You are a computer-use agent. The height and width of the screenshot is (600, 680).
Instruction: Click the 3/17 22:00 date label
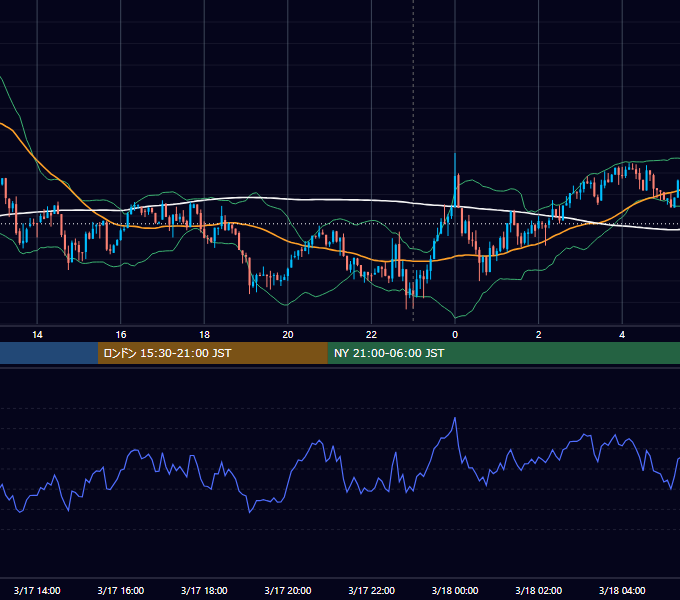point(371,590)
